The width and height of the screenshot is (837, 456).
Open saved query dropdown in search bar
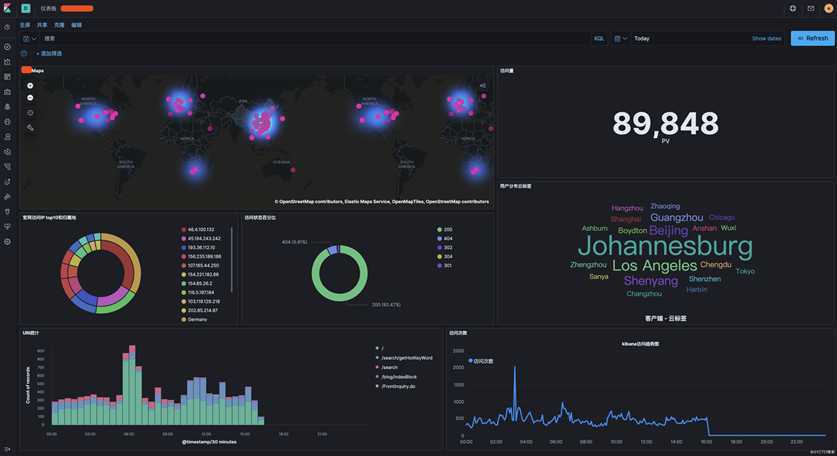[29, 38]
